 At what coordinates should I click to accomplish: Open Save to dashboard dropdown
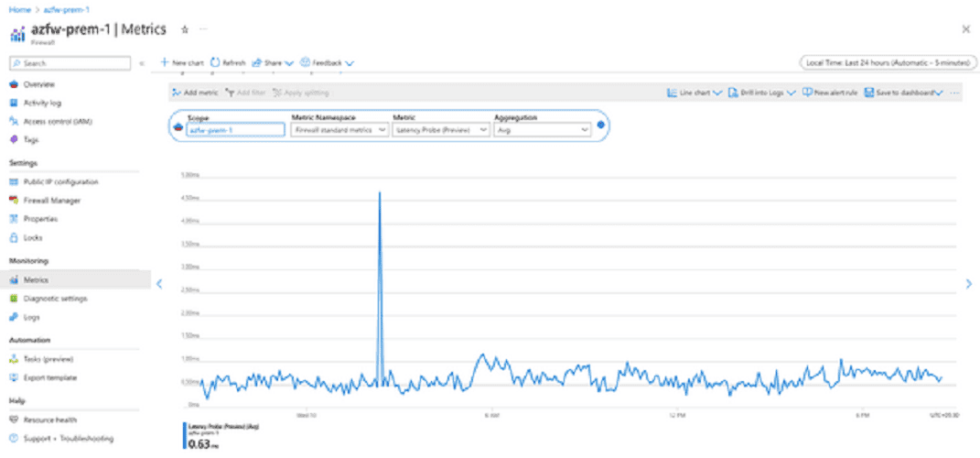tap(904, 93)
